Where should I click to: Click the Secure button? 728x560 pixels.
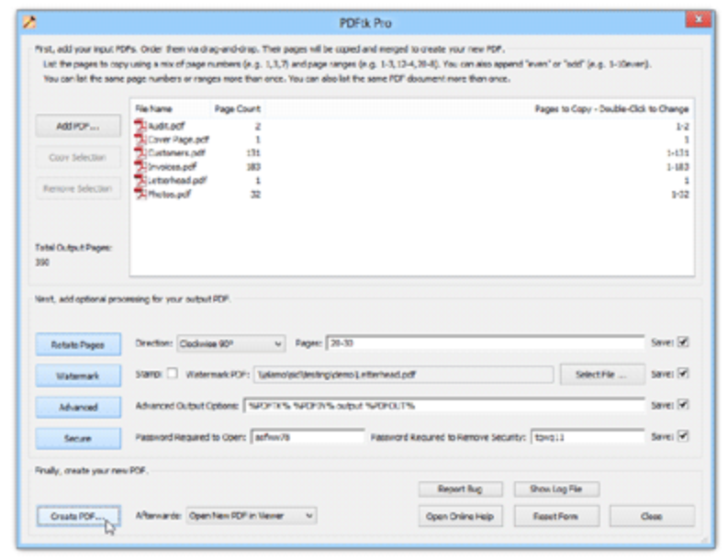click(78, 438)
